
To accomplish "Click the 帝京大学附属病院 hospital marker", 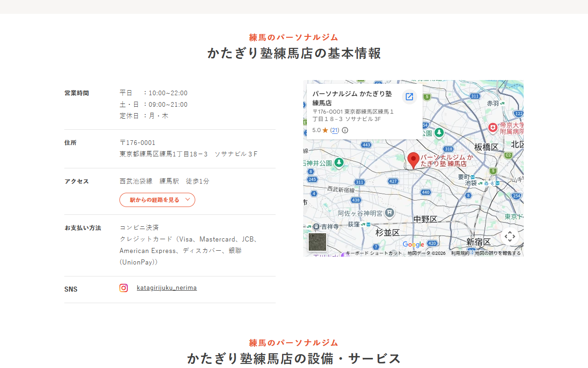I will point(493,127).
